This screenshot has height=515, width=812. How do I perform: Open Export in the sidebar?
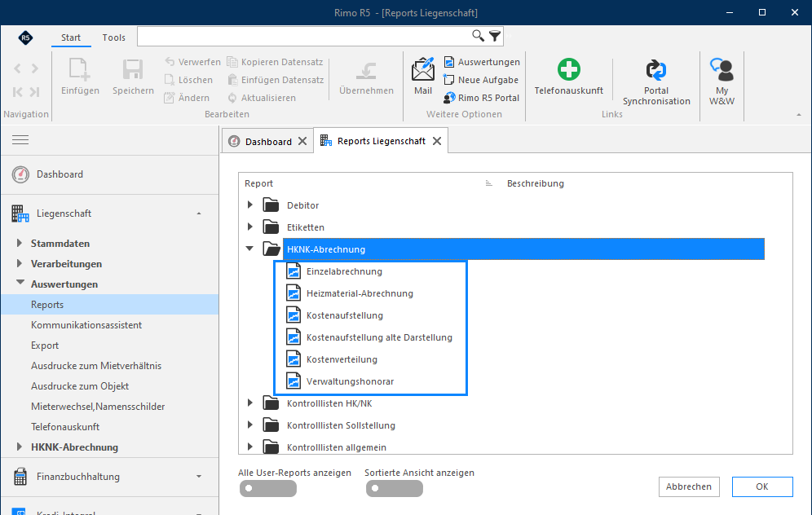[x=45, y=346]
